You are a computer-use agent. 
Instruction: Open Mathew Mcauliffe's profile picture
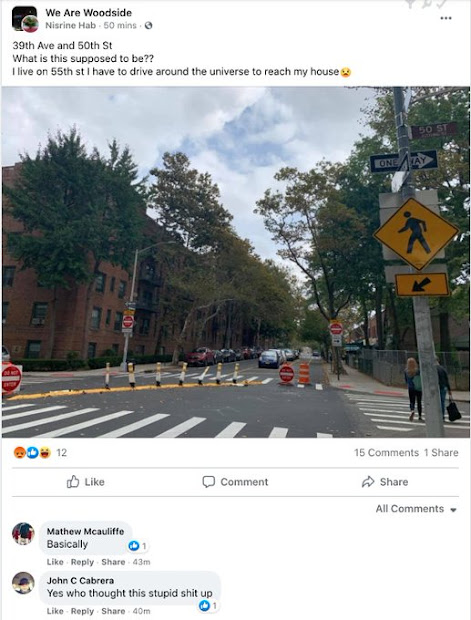(x=23, y=533)
